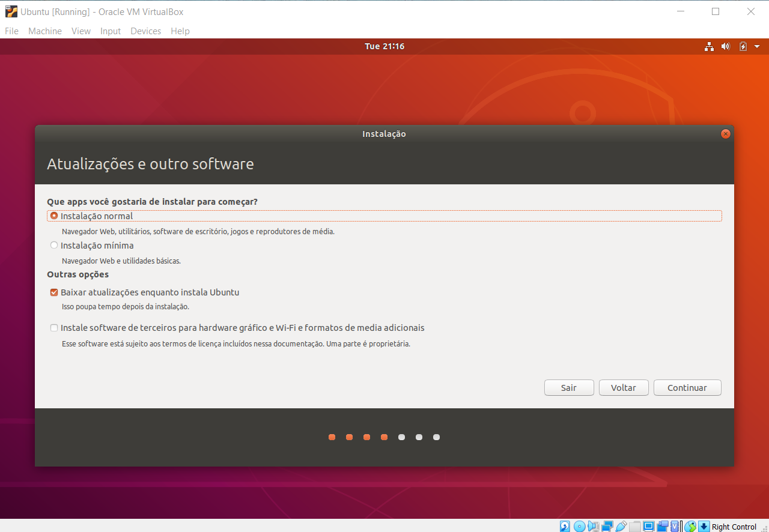Click the VirtualBox app icon in title bar
This screenshot has width=769, height=532.
[11, 11]
